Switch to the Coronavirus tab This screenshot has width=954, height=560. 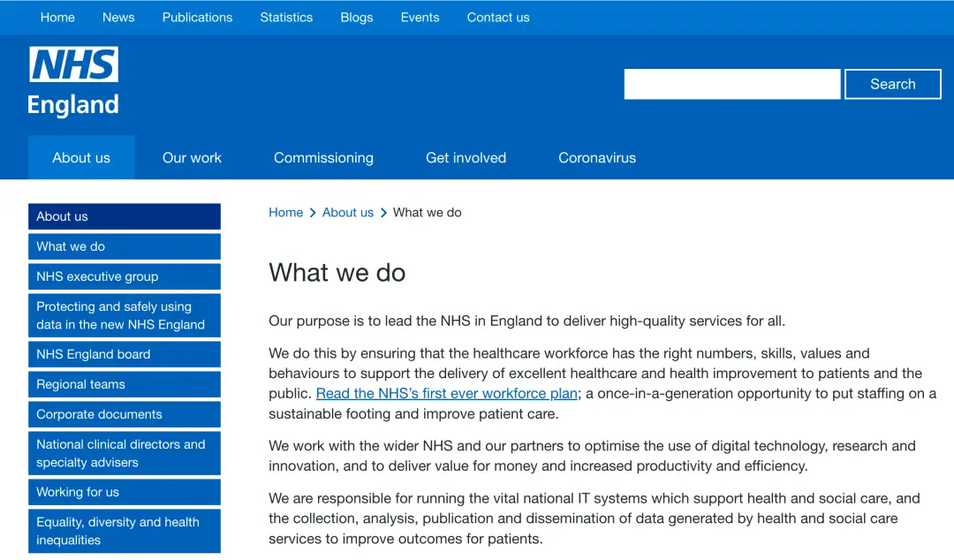point(597,157)
